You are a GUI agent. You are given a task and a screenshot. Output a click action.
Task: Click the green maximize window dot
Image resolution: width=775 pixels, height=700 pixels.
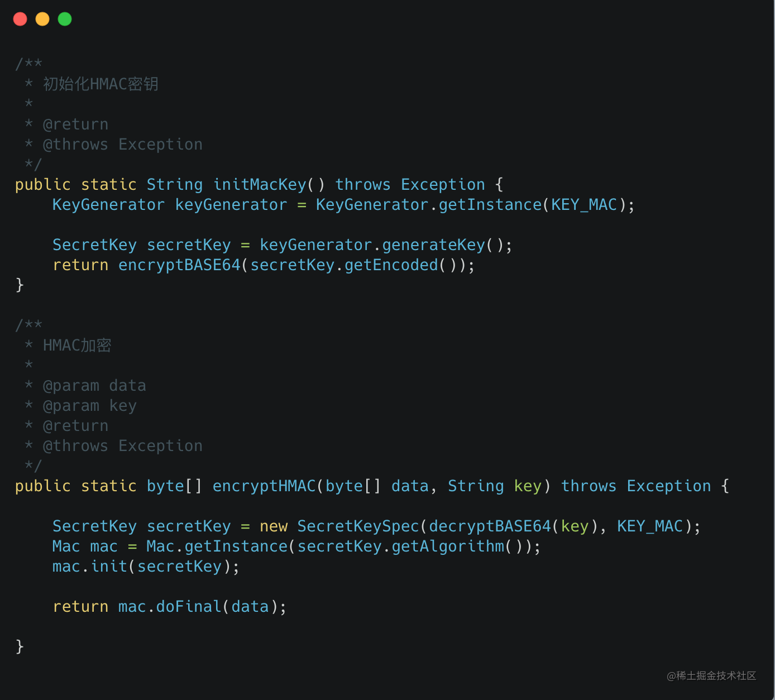[65, 19]
